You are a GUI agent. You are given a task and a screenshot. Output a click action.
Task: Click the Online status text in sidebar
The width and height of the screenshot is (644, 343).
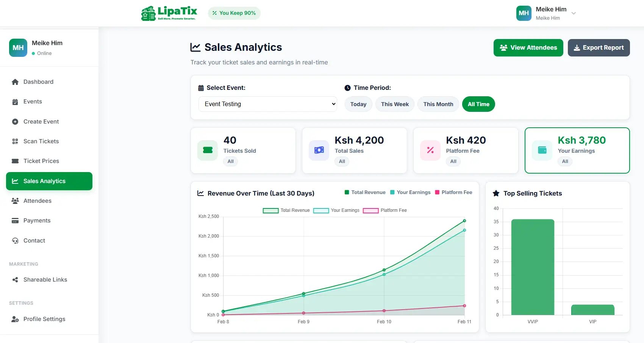click(x=44, y=53)
